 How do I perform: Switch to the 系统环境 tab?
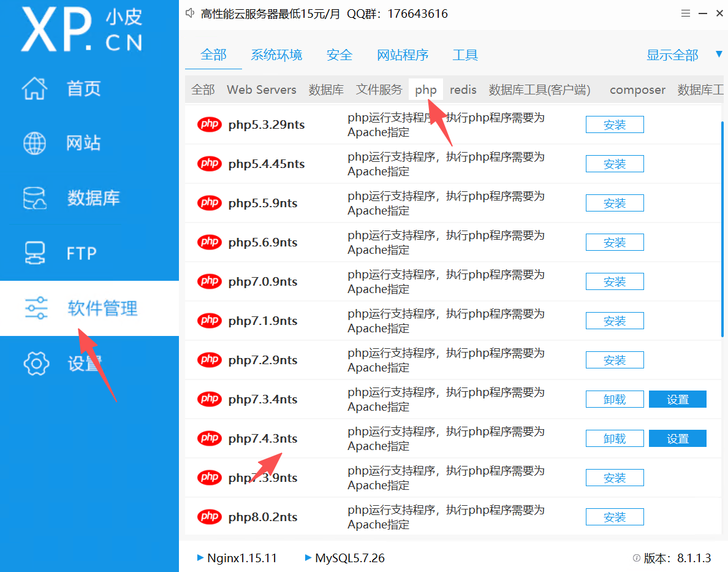pos(276,55)
